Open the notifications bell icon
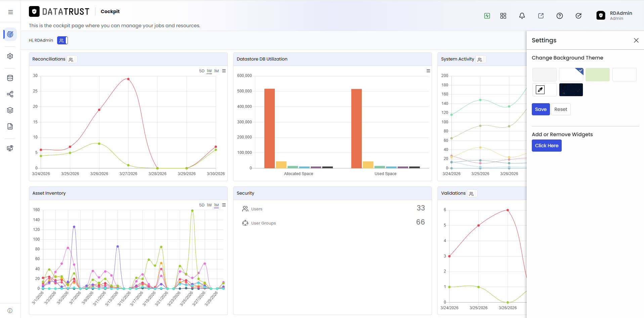This screenshot has height=318, width=644. pyautogui.click(x=522, y=16)
